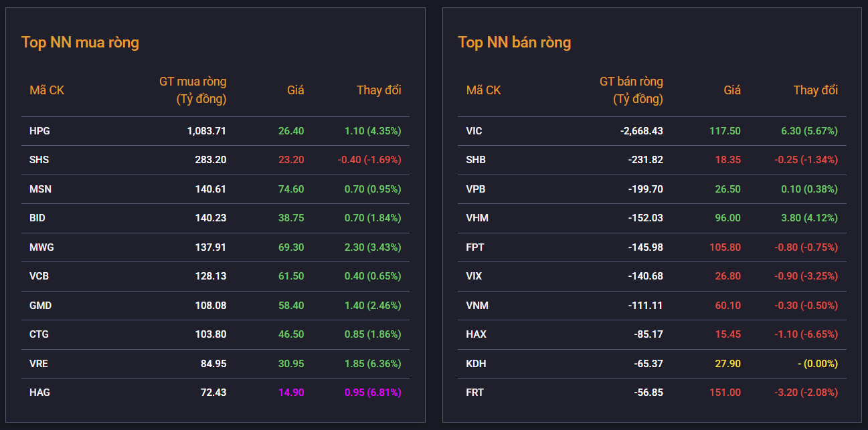Click FRT change -3.20 (-2.08%)
The width and height of the screenshot is (868, 430).
[806, 393]
